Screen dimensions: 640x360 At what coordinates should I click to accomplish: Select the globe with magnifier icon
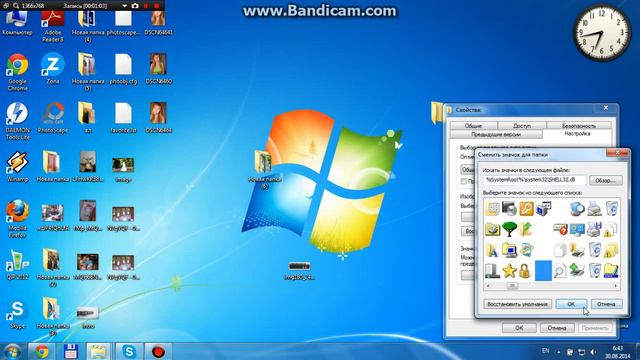click(577, 209)
